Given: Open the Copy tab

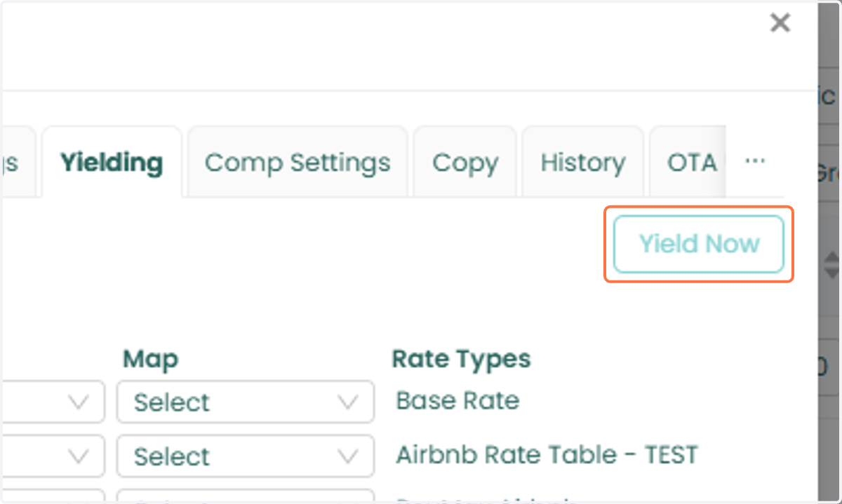Looking at the screenshot, I should coord(465,163).
